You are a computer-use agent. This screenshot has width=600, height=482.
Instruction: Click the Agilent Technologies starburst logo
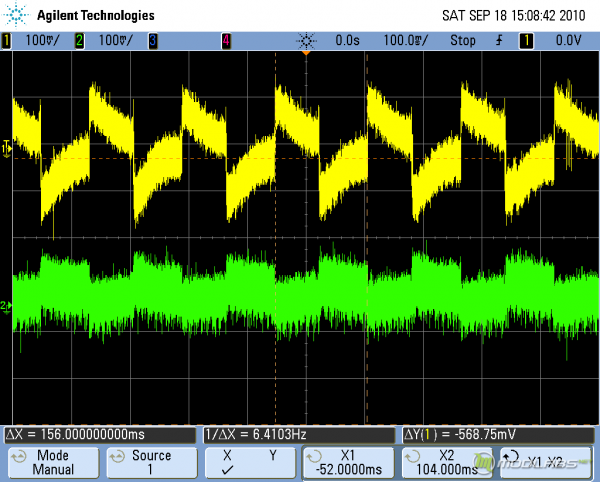click(18, 15)
